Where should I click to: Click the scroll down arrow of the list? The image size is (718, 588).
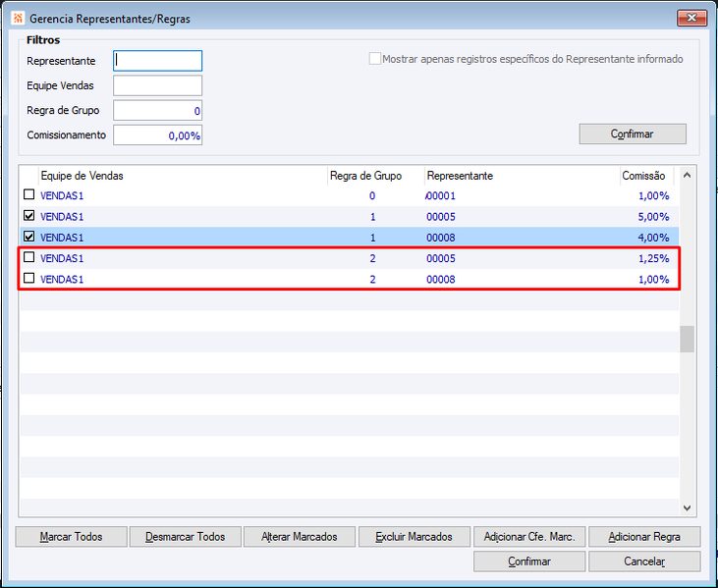point(687,508)
